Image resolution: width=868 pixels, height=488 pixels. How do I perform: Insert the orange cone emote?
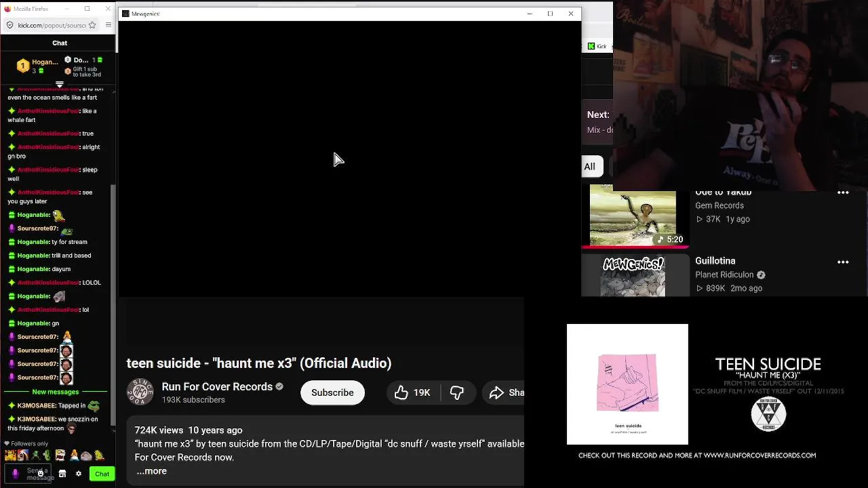point(74,455)
